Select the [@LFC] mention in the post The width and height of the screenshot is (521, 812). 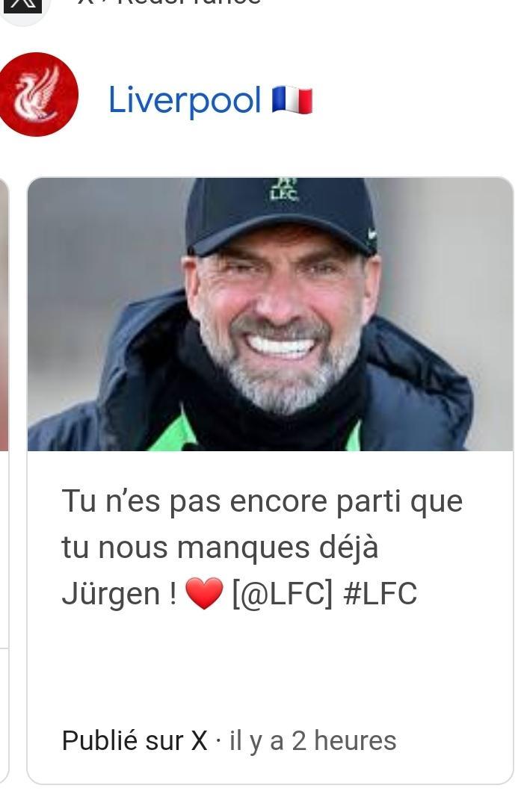coord(283,593)
